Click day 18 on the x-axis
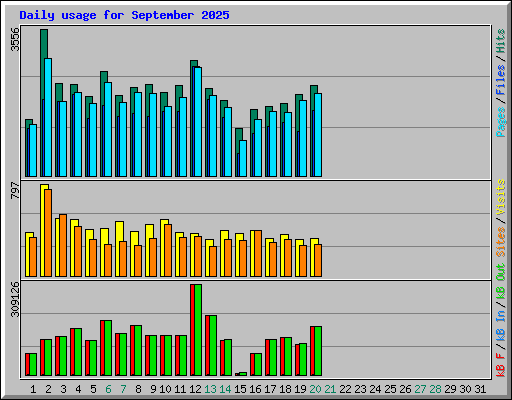This screenshot has height=400, width=512. (285, 389)
